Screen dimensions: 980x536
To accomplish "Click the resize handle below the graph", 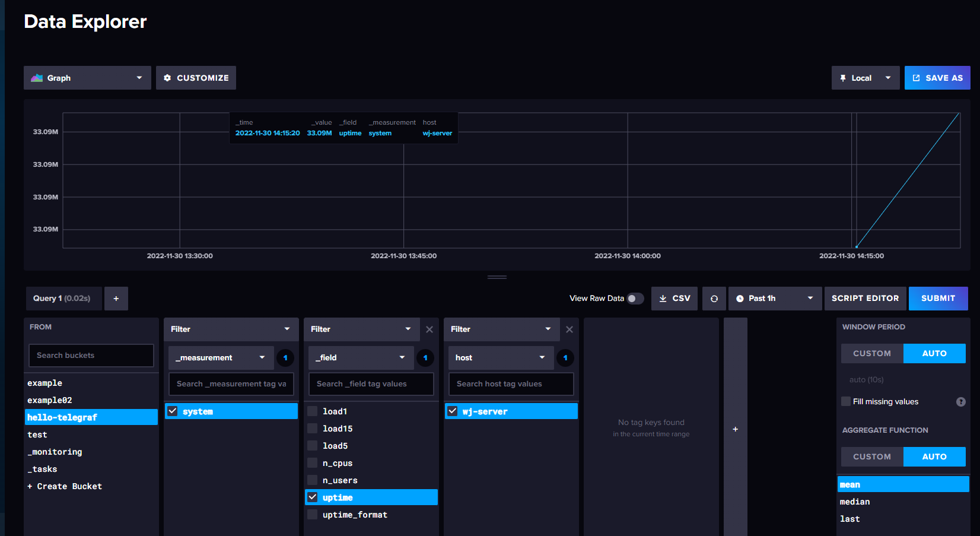I will pyautogui.click(x=497, y=277).
